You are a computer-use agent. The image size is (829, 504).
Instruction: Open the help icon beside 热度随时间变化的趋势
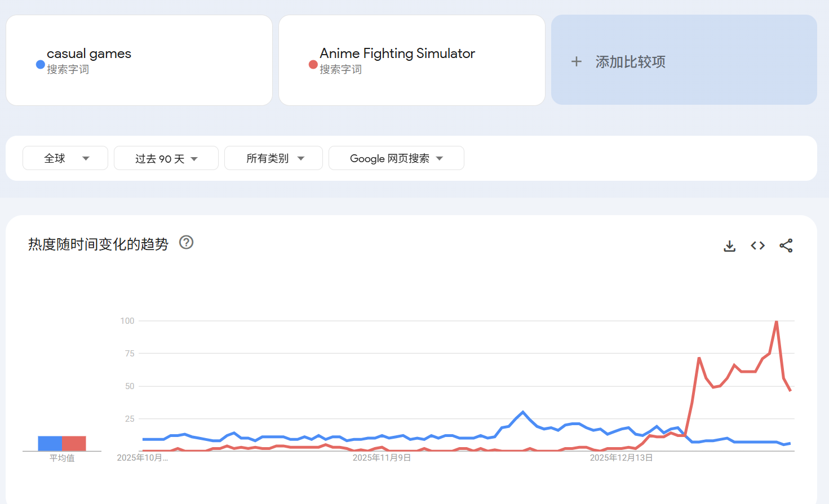pos(186,243)
